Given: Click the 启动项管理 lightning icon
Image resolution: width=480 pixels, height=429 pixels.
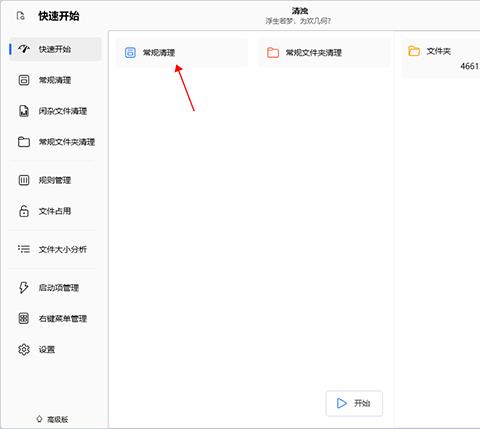Looking at the screenshot, I should click(24, 287).
